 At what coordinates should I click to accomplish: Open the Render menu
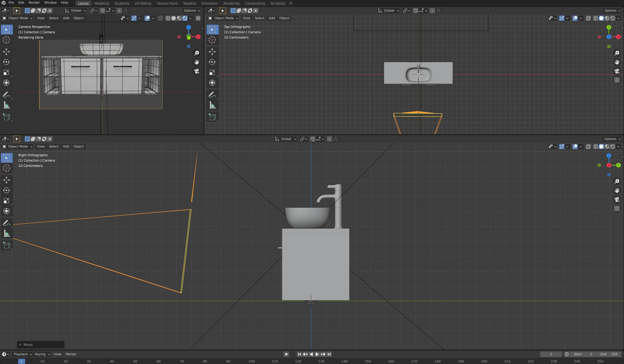(x=34, y=3)
